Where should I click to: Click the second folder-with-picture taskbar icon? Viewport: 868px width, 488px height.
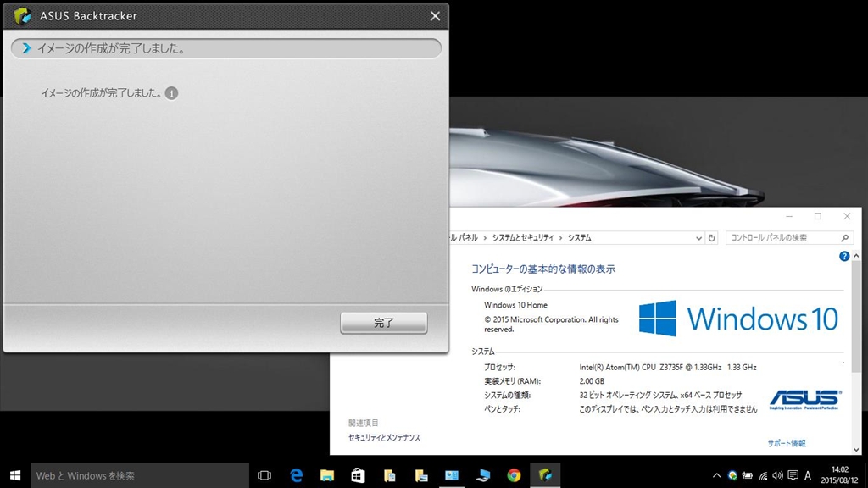(420, 475)
